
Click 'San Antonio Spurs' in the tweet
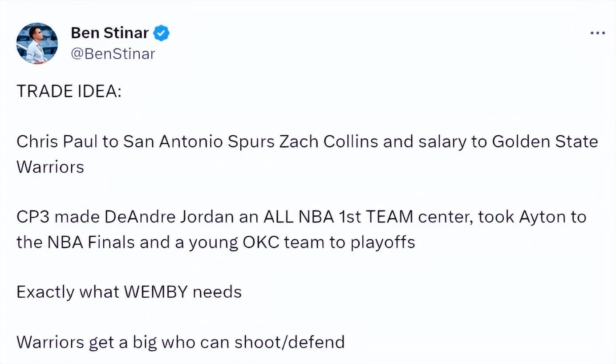point(199,142)
